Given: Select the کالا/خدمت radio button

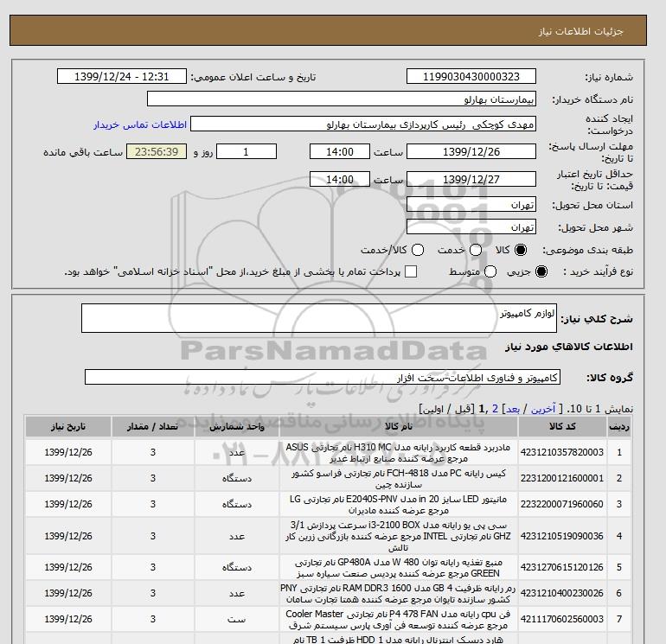Looking at the screenshot, I should click(418, 250).
